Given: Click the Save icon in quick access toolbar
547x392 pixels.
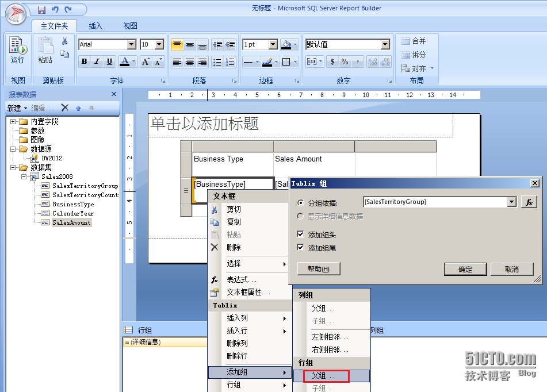Looking at the screenshot, I should (41, 10).
